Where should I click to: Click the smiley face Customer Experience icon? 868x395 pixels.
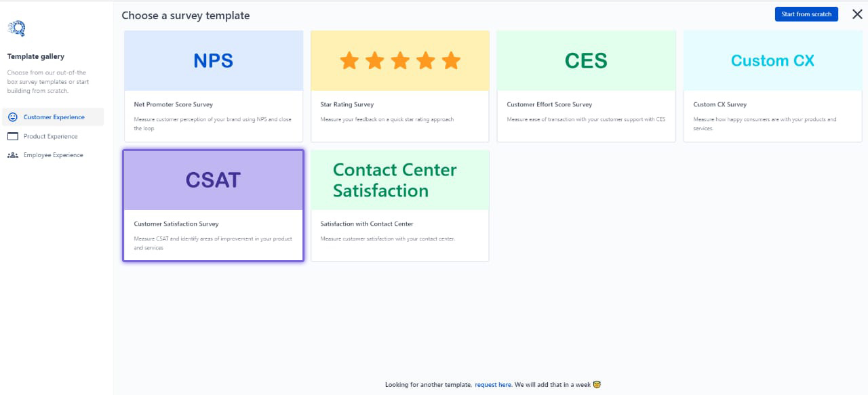click(12, 117)
